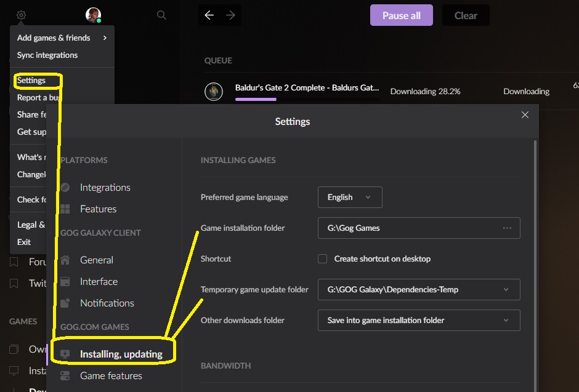Click the Interface window icon
This screenshot has width=579, height=392.
coord(65,282)
